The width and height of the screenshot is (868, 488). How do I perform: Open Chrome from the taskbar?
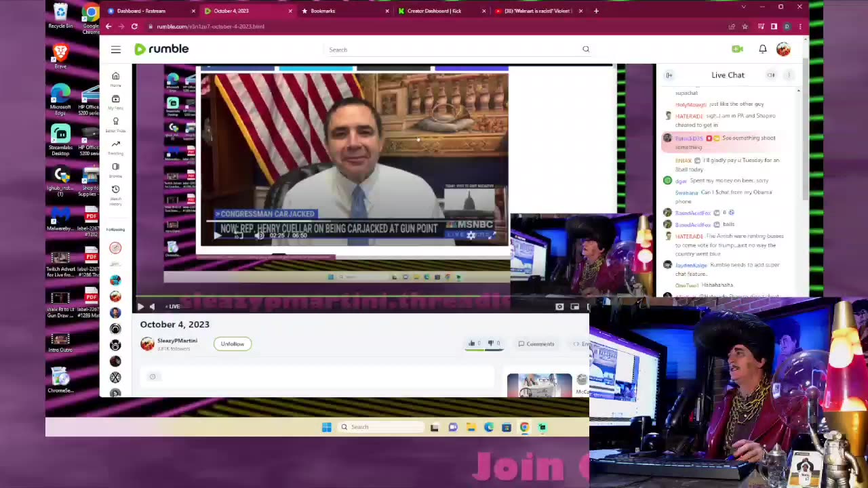coord(524,427)
